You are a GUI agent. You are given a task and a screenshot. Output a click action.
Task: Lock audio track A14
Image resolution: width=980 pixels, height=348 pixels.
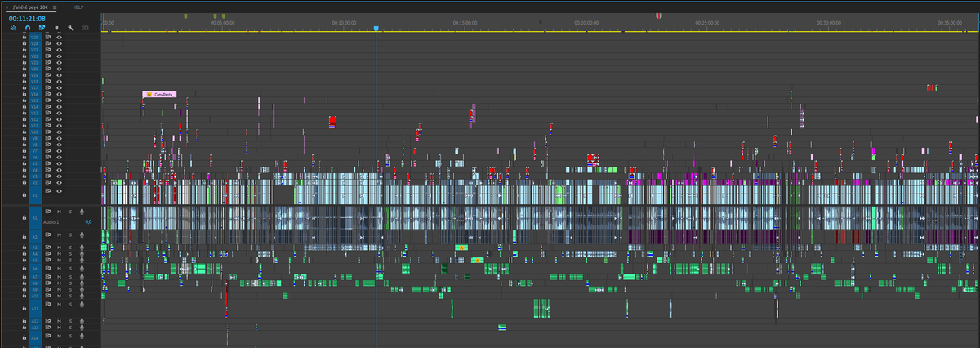coord(24,337)
